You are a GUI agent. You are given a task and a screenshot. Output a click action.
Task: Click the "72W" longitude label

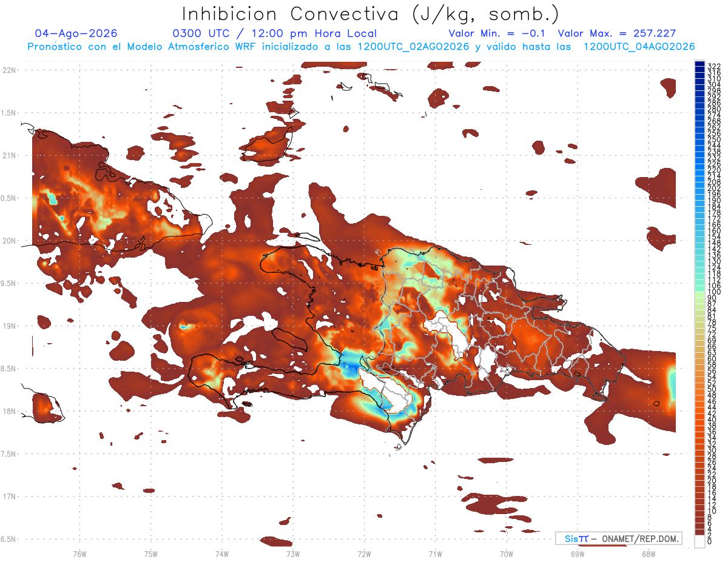[364, 554]
